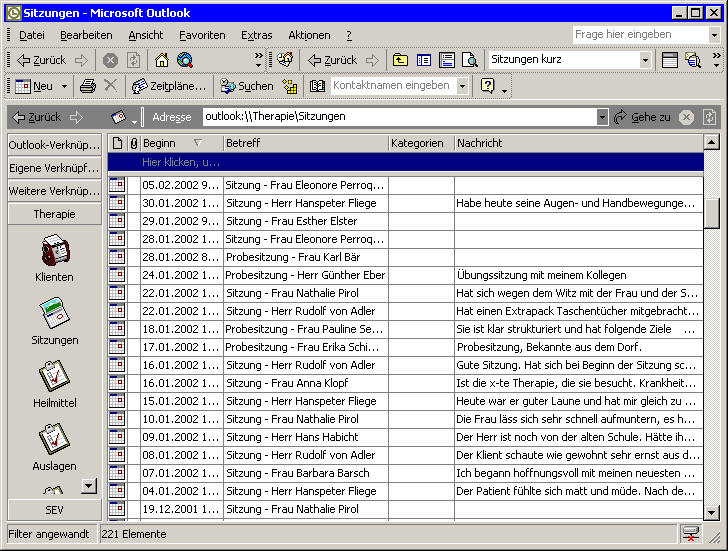Click the stop icon in the top web toolbar

point(110,60)
